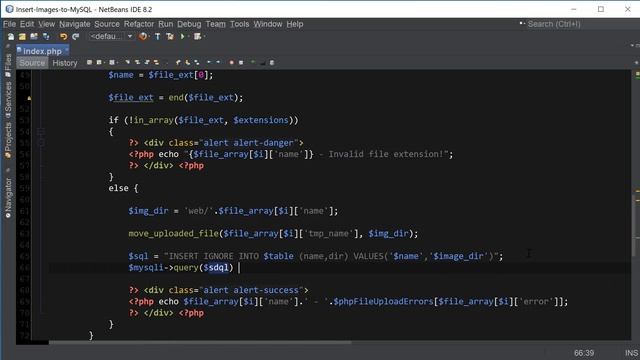Select the index.php editor tab
Screen dimensions: 640x360
click(42, 51)
